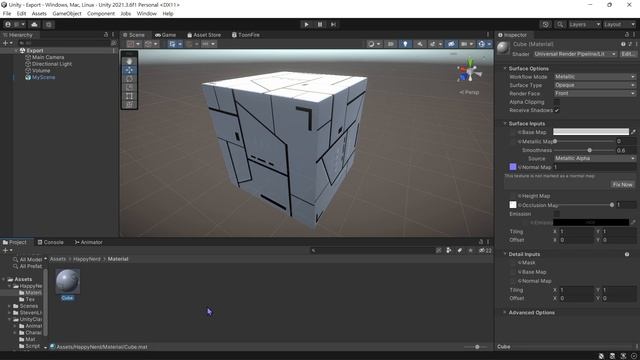
Task: Select Main Camera in Hierarchy
Action: pyautogui.click(x=48, y=57)
